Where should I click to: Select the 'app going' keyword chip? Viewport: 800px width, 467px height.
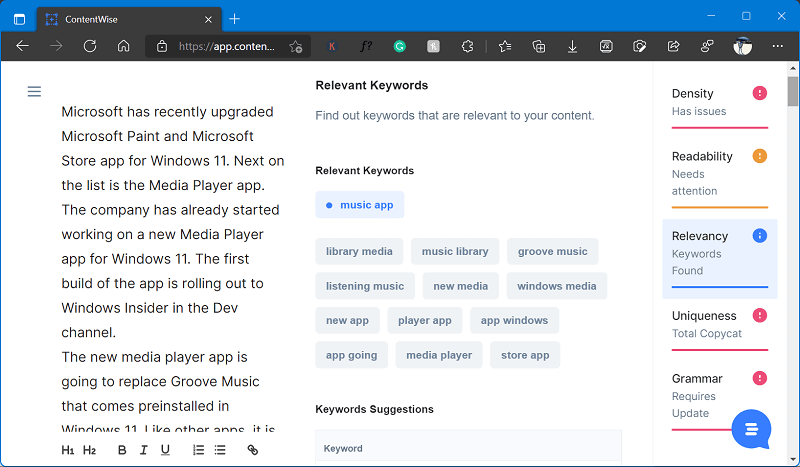tap(352, 355)
